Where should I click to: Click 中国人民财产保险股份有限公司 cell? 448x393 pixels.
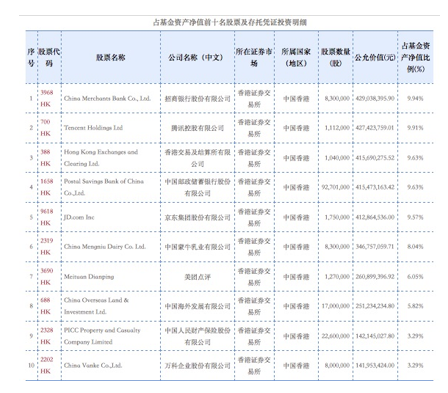coord(198,336)
